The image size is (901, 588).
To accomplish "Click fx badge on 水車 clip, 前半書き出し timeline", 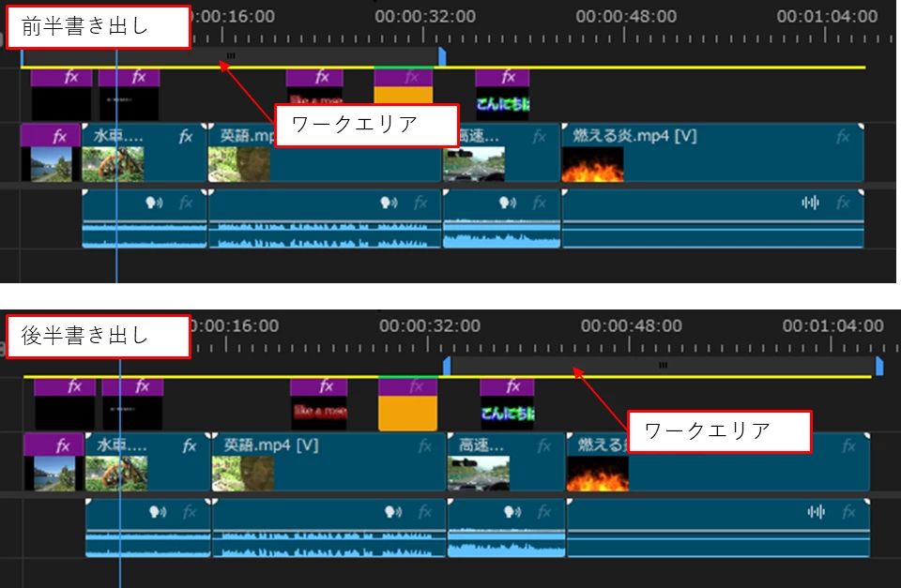I will tap(185, 137).
